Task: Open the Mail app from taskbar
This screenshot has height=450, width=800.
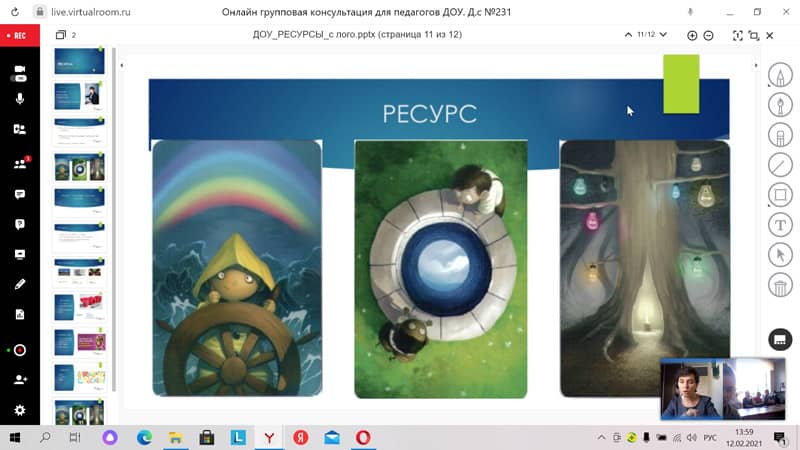Action: (332, 438)
